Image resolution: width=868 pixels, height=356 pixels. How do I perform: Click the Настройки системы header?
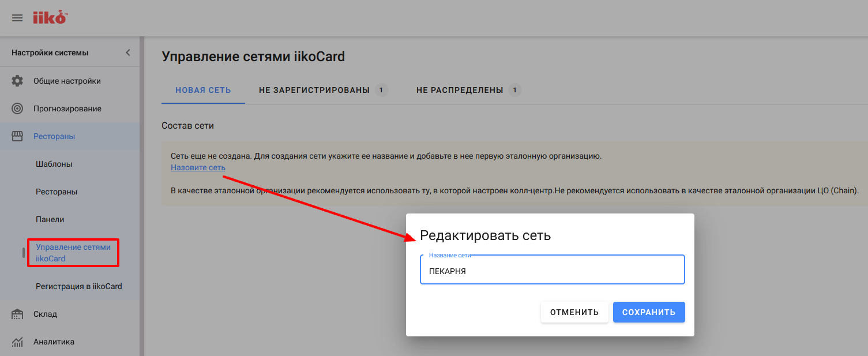pos(50,51)
